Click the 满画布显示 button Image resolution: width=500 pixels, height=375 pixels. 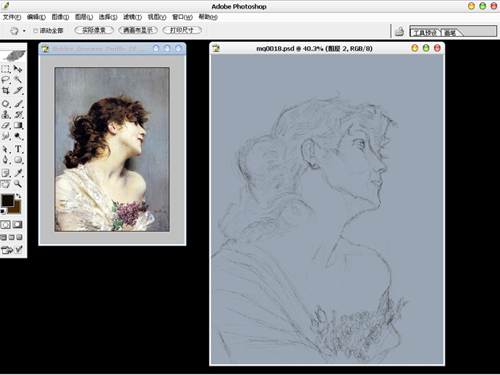point(138,30)
